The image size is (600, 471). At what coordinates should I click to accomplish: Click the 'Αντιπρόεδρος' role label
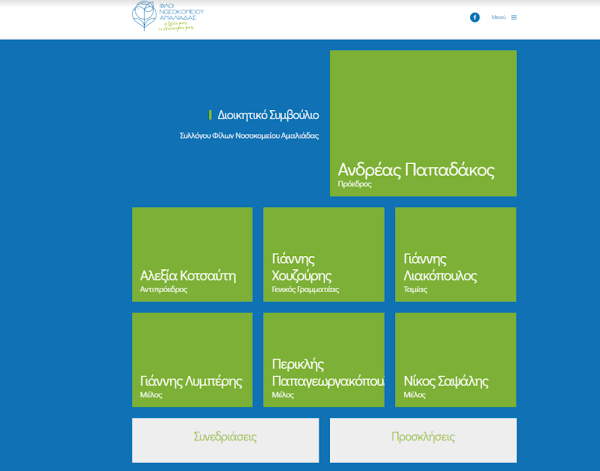164,289
